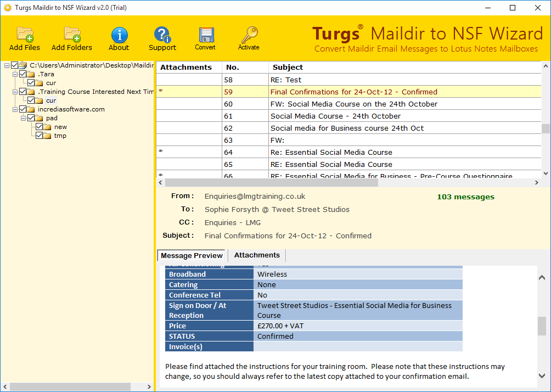Click the gear app icon in title bar
The height and width of the screenshot is (392, 551).
pos(7,7)
